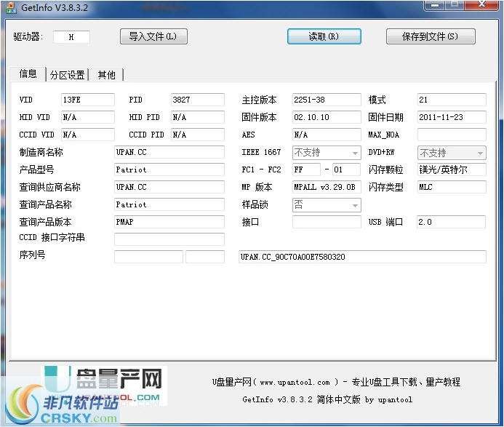Viewport: 504px width, 427px height.
Task: Click the 制造商名称 field
Action: point(169,152)
